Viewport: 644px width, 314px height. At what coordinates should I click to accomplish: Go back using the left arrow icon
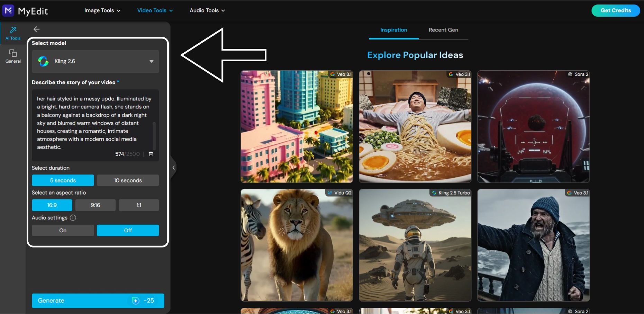36,29
